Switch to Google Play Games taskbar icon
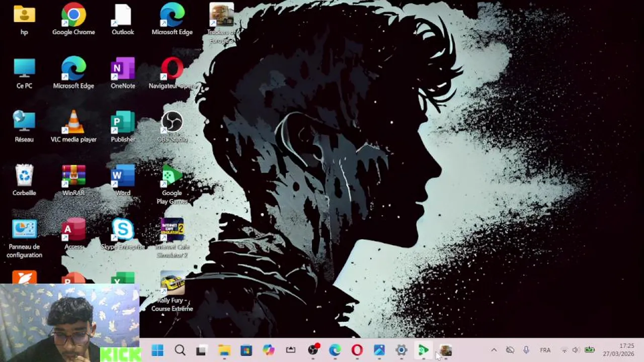644x362 pixels. [x=423, y=350]
